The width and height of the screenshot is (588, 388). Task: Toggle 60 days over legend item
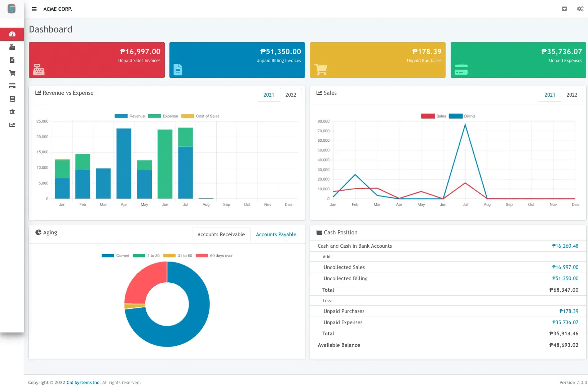point(214,256)
